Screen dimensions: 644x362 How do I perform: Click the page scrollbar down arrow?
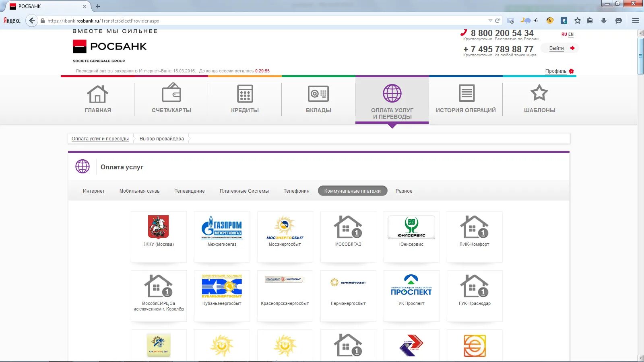[x=640, y=358]
